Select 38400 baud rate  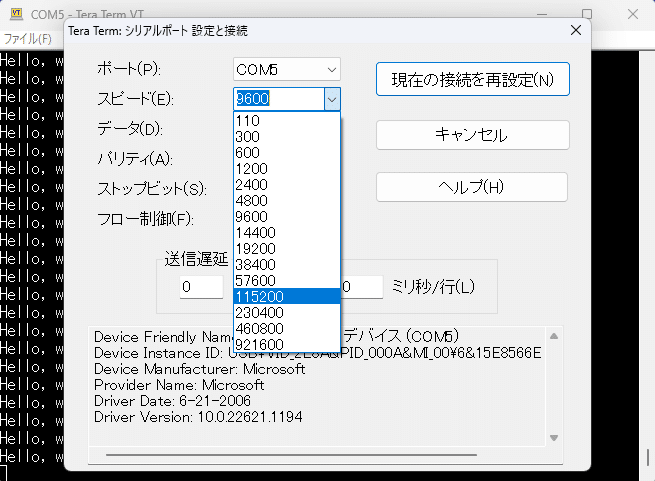click(287, 265)
